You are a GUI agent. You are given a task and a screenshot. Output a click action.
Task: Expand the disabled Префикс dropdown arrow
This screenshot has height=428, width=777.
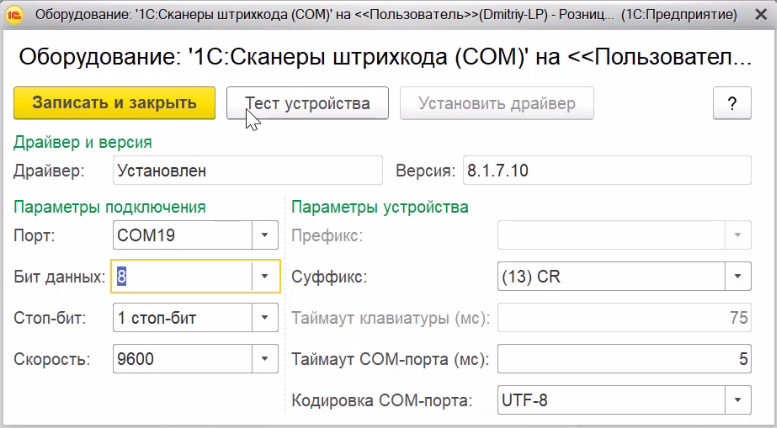pos(737,235)
